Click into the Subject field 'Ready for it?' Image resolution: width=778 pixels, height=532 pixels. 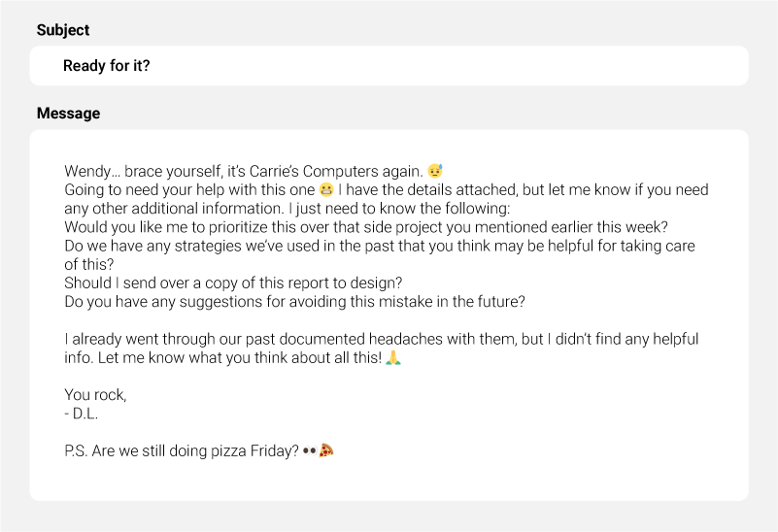(x=389, y=66)
